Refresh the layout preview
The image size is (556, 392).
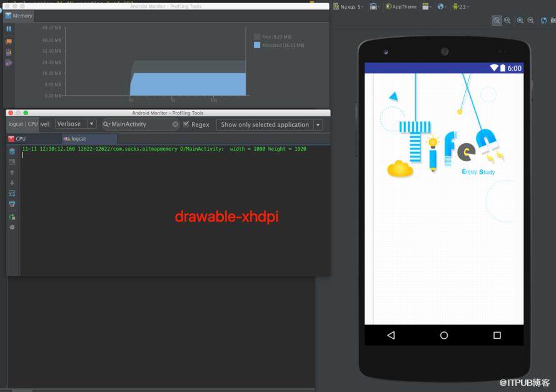pyautogui.click(x=543, y=21)
